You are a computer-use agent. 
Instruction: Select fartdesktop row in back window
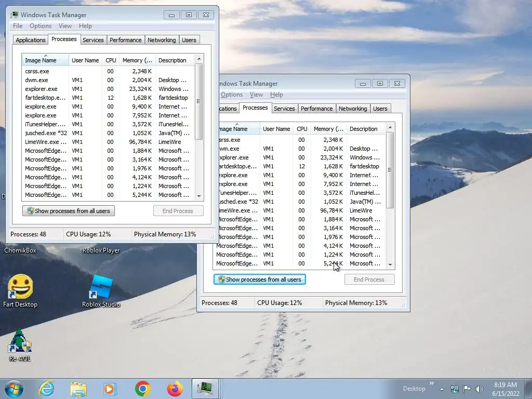(108, 98)
